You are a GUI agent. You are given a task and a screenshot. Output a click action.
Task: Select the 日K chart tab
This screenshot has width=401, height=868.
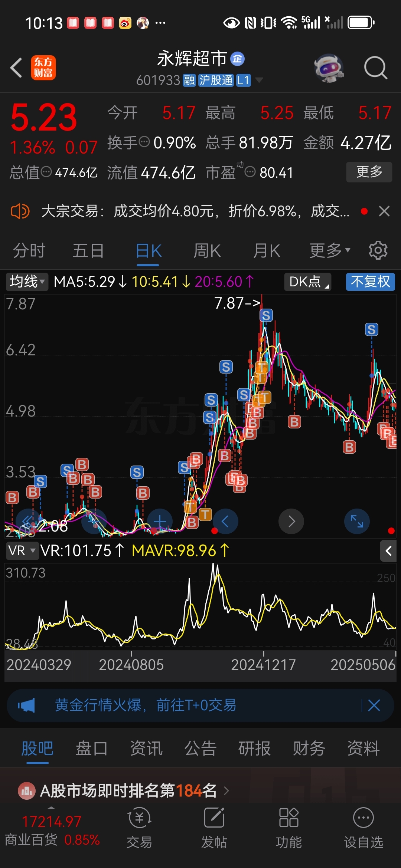(148, 251)
